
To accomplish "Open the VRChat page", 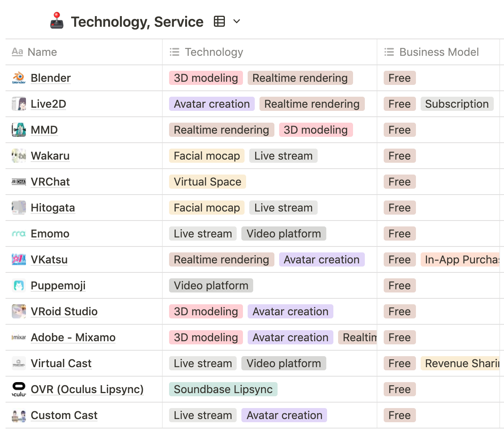I will click(x=50, y=182).
